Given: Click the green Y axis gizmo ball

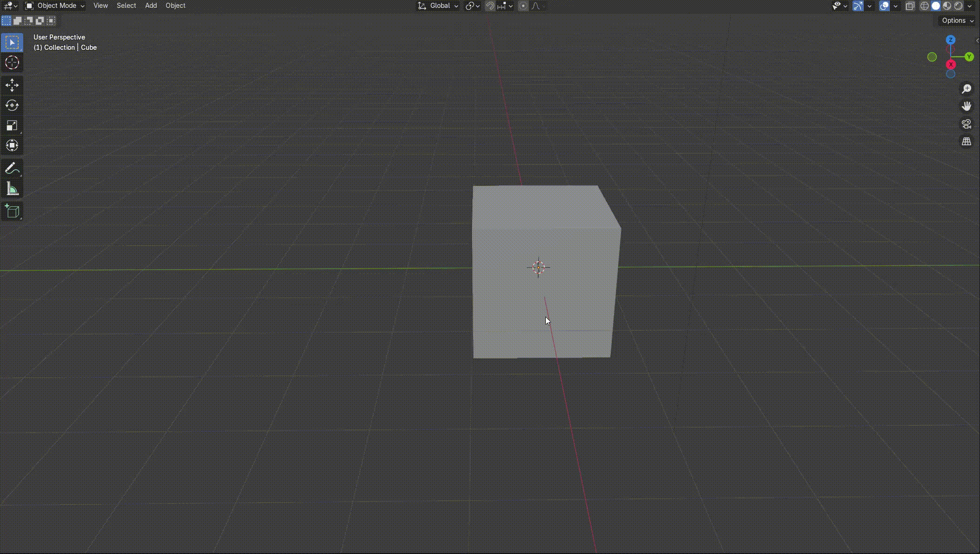Looking at the screenshot, I should [969, 57].
